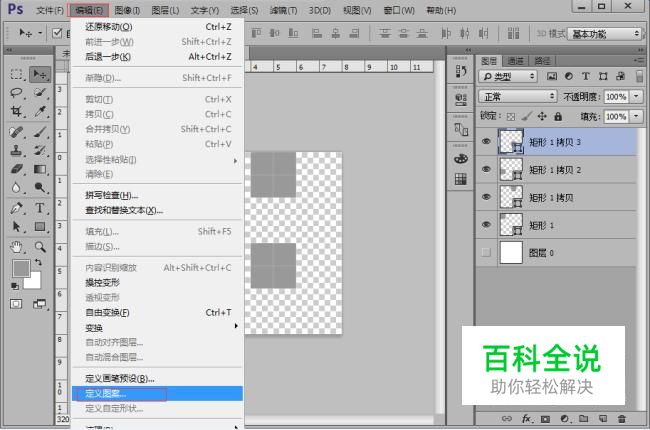Hide layer 矩形 1 拷贝 2
Screen dimensions: 650x430
click(486, 169)
